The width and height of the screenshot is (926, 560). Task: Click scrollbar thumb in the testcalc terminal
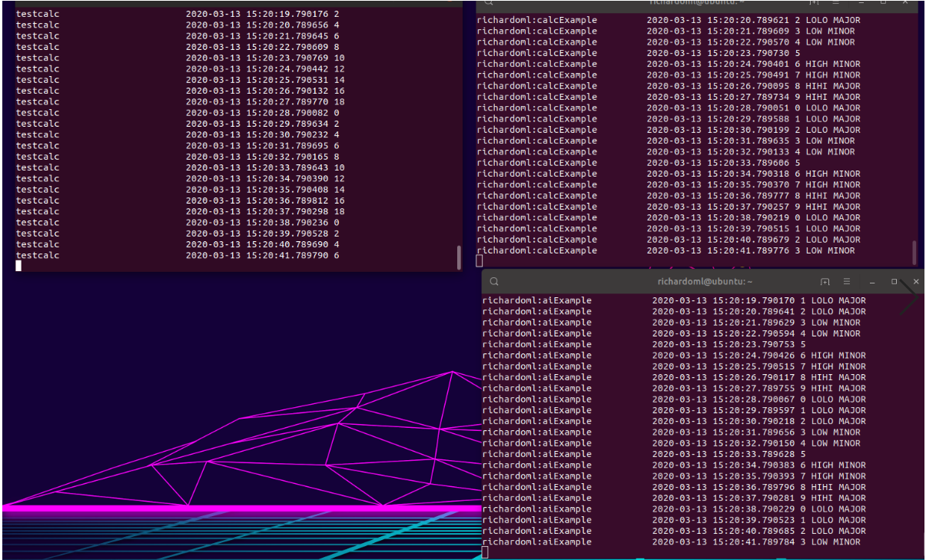click(x=459, y=257)
